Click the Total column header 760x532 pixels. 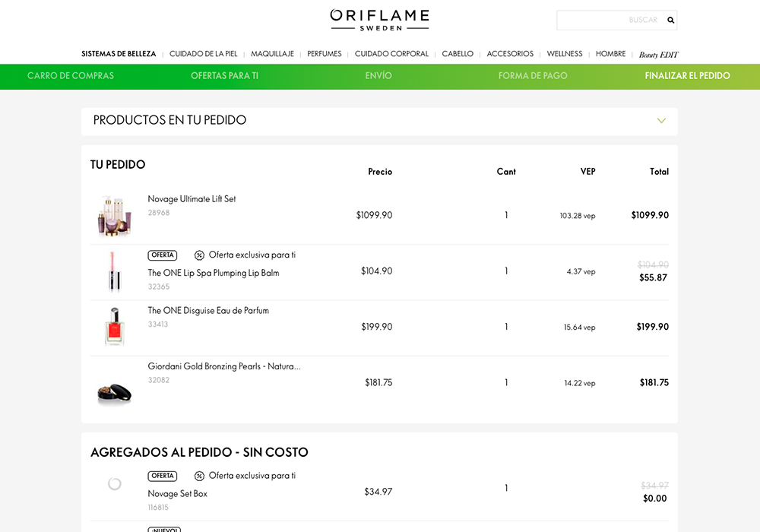click(659, 172)
